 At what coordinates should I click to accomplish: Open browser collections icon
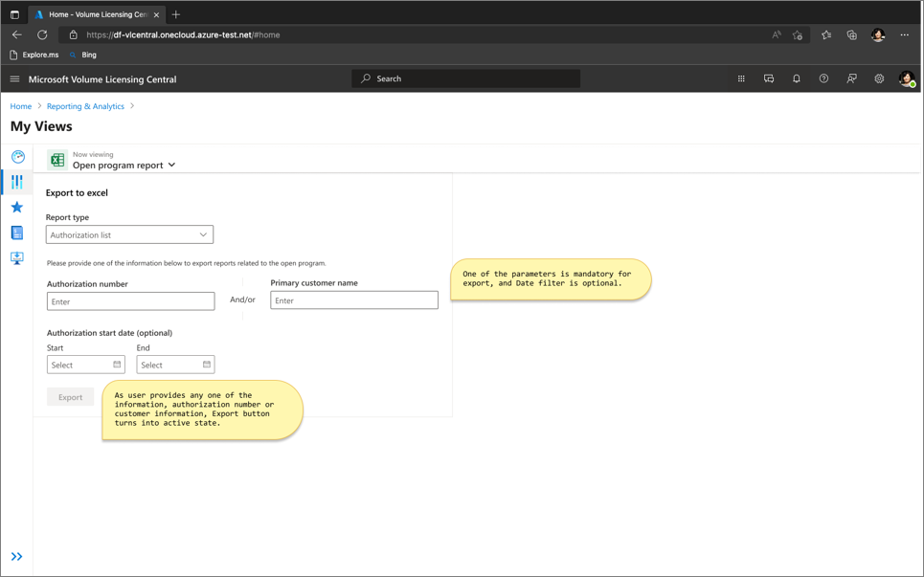[851, 34]
